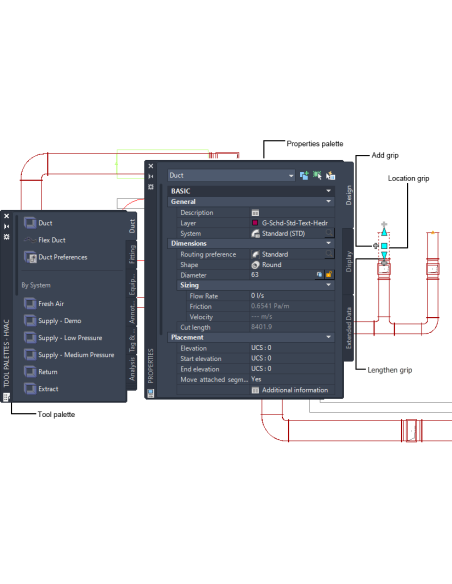Switch to the Fitting palette tab
Screen dimensions: 452x584
coord(132,254)
